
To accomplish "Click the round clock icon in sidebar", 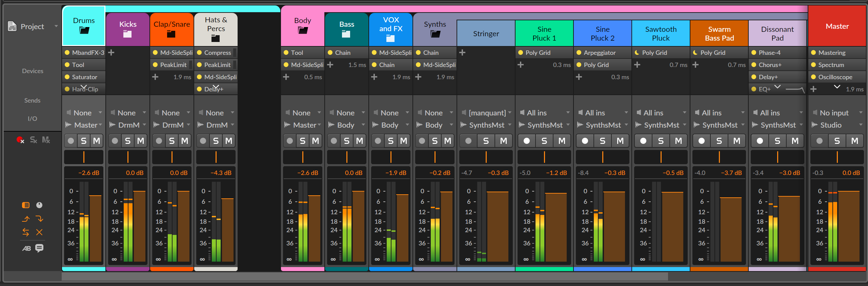I will click(x=39, y=205).
